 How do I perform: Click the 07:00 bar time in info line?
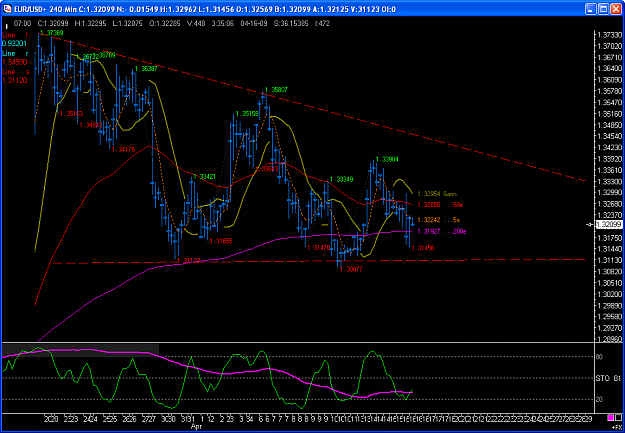22,23
